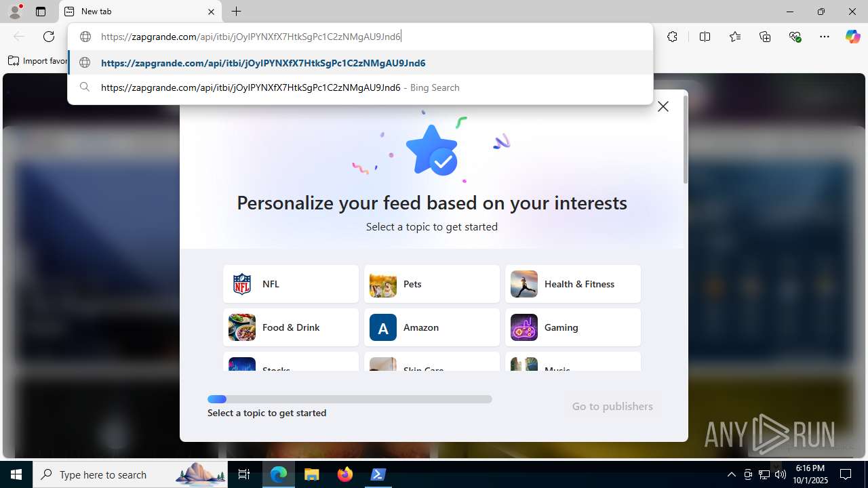
Task: Select the New tab tab
Action: point(140,12)
